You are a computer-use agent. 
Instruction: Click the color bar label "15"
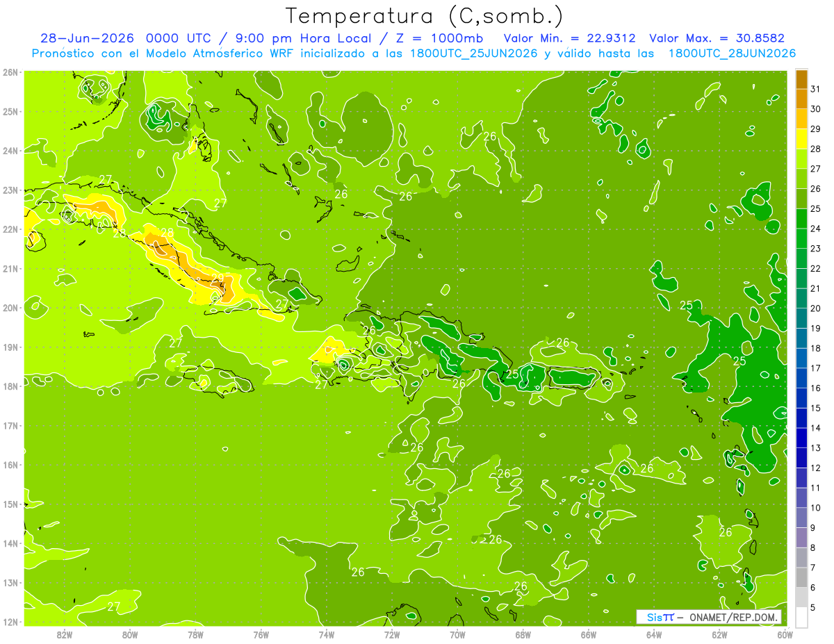pos(815,408)
